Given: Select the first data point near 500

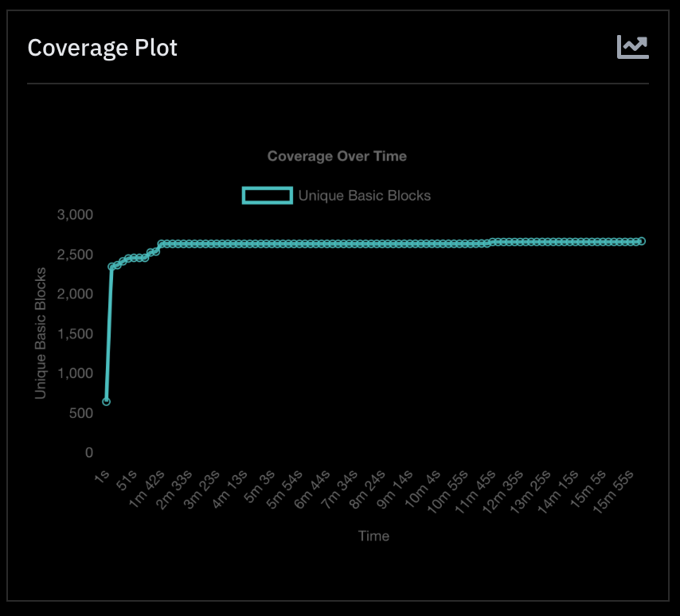Looking at the screenshot, I should [x=107, y=402].
